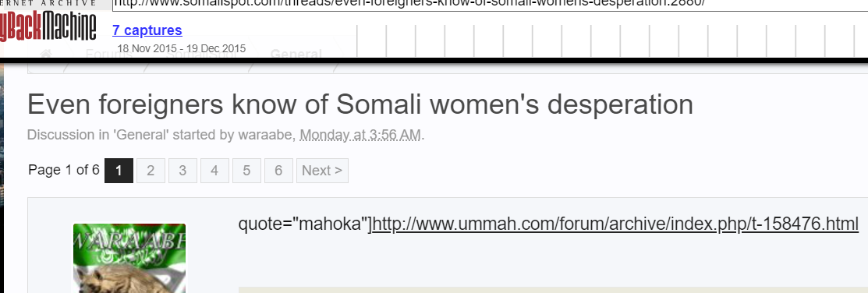Open the ummah.com forum archive link
Viewport: 868px width, 293px height.
tap(615, 224)
